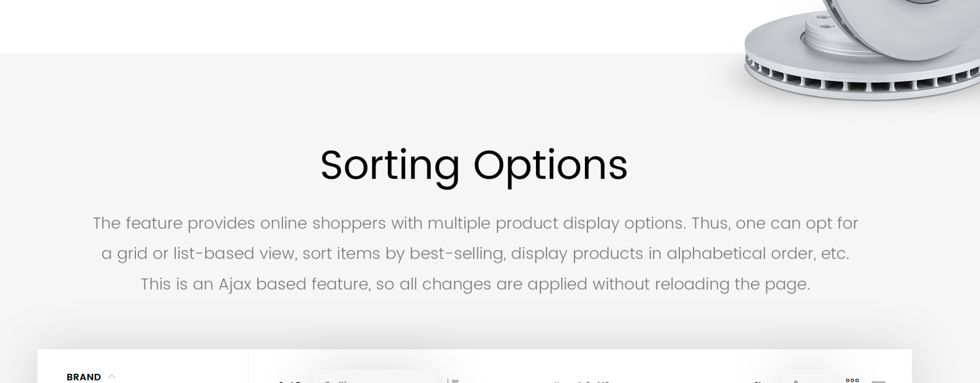Click the items count text in toolbar

pyautogui.click(x=582, y=382)
